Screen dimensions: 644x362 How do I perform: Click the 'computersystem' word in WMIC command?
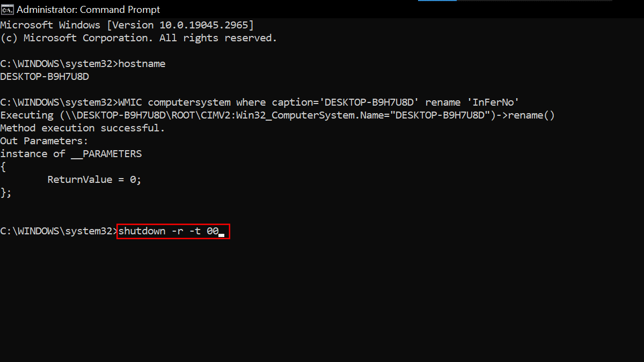pyautogui.click(x=189, y=102)
